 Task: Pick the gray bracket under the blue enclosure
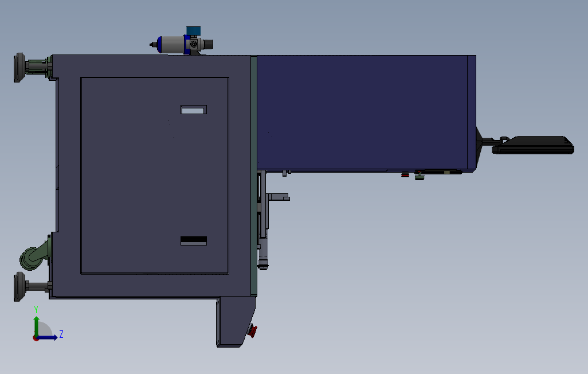[x=278, y=197]
